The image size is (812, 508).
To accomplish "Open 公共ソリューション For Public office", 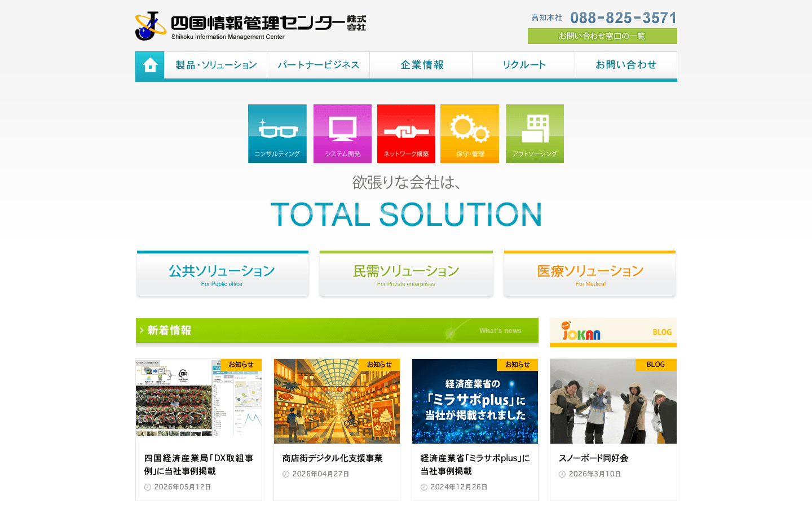I will pyautogui.click(x=223, y=273).
